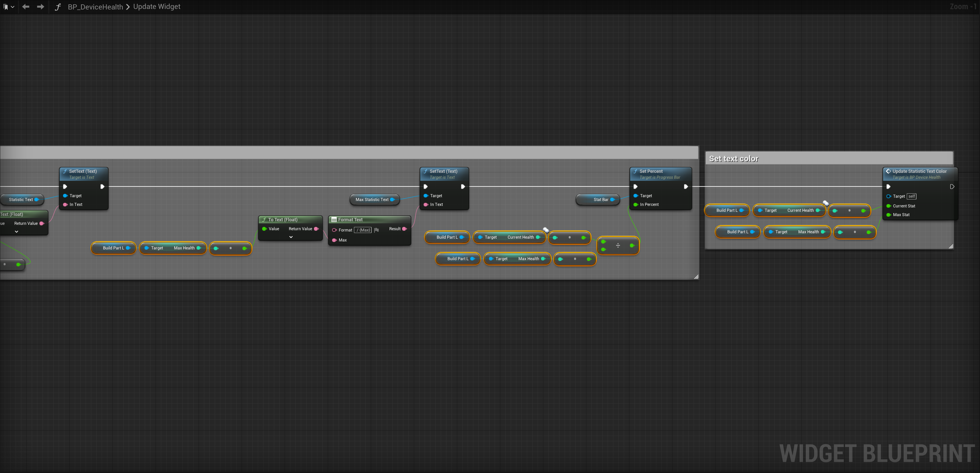The image size is (980, 473).
Task: Click the self value box beside Target
Action: click(912, 197)
